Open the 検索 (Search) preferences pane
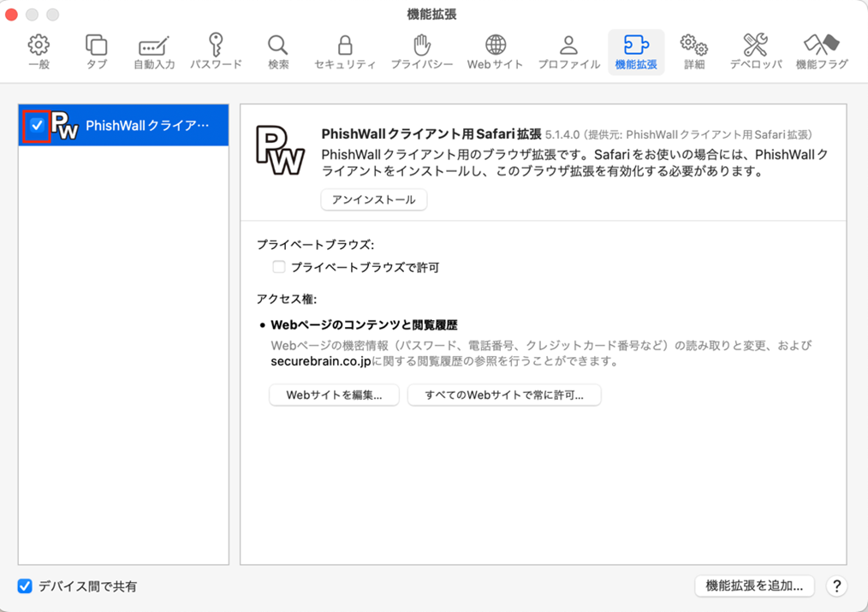The width and height of the screenshot is (868, 612). tap(278, 52)
